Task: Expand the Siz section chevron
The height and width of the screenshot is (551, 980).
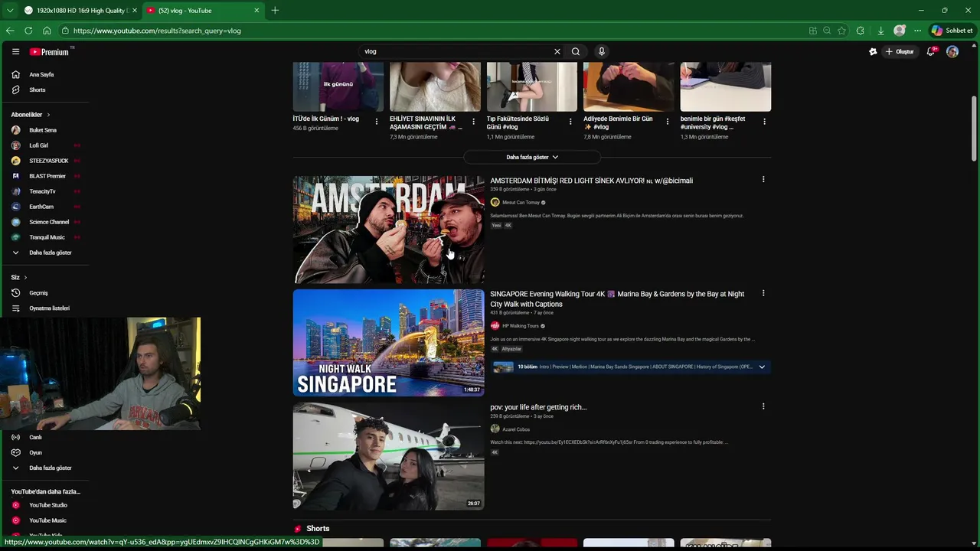Action: tap(25, 277)
